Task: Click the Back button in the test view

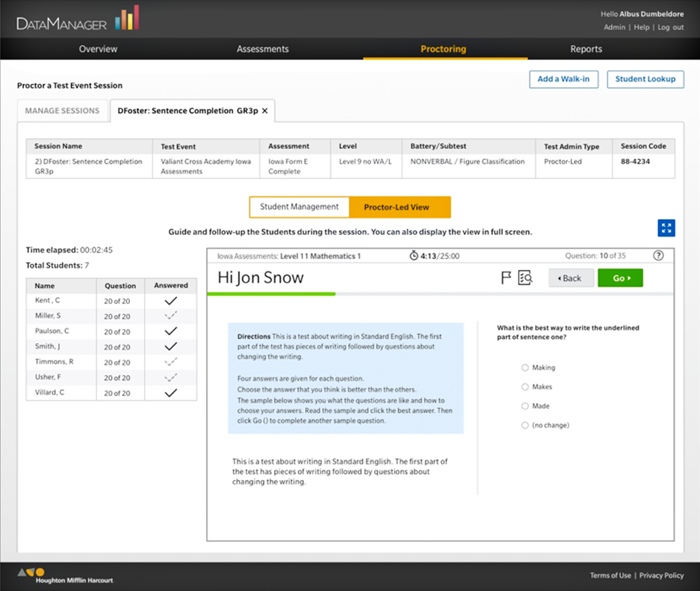Action: click(571, 278)
